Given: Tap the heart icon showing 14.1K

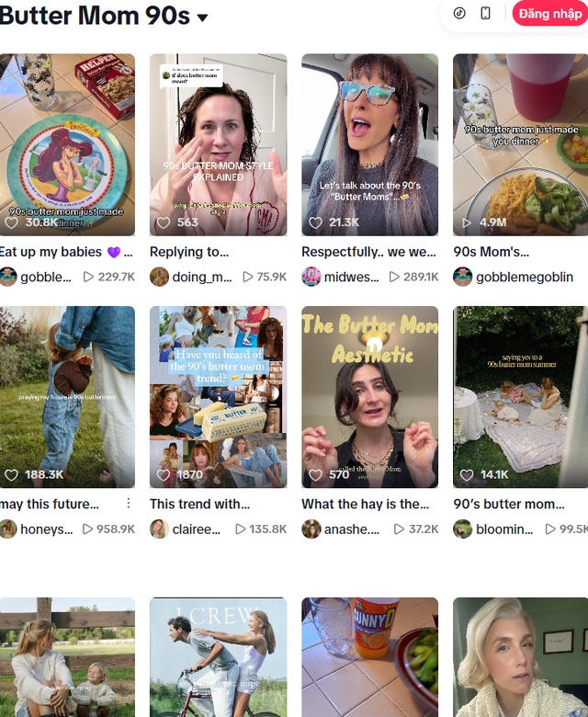Looking at the screenshot, I should pyautogui.click(x=467, y=475).
